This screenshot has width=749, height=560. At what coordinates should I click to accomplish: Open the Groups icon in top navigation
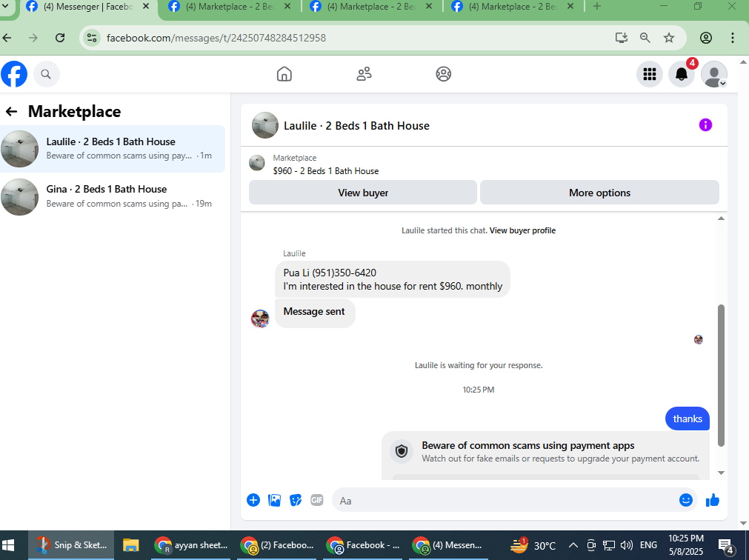(443, 74)
